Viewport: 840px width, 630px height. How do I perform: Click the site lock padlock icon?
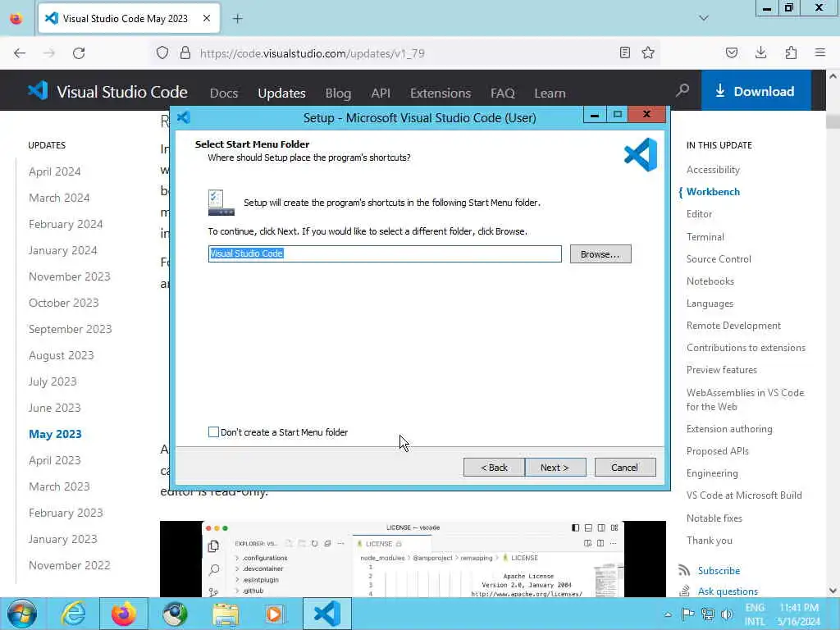coord(185,52)
